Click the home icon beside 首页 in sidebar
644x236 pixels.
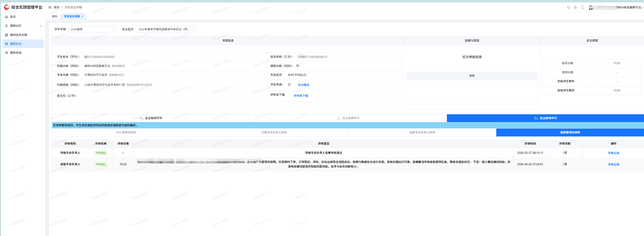tap(7, 17)
